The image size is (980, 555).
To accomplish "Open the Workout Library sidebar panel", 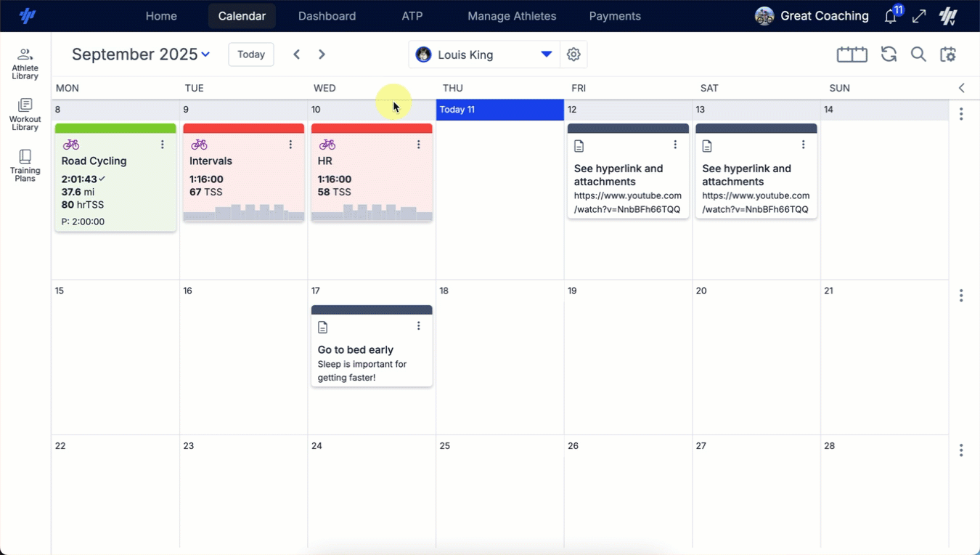I will pos(25,114).
